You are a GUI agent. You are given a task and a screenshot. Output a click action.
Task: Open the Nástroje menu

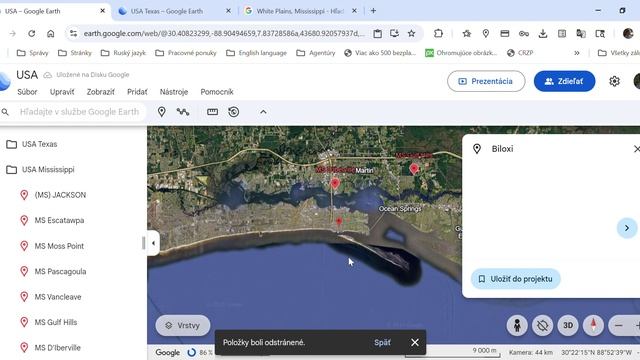[x=174, y=92]
